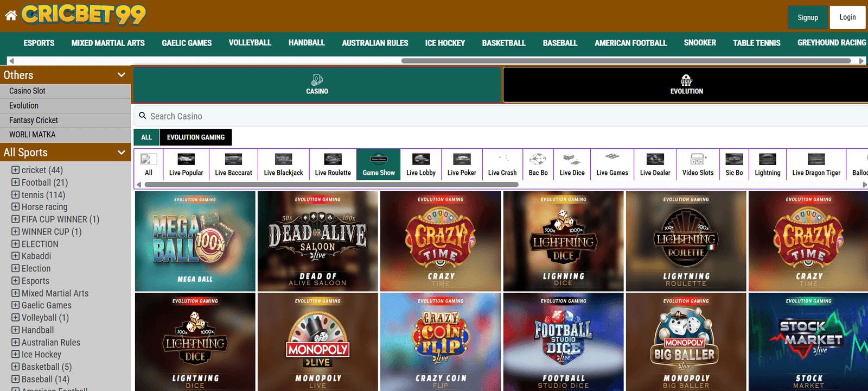Switch to the EVOLUTION tab
The width and height of the screenshot is (868, 391).
(686, 85)
